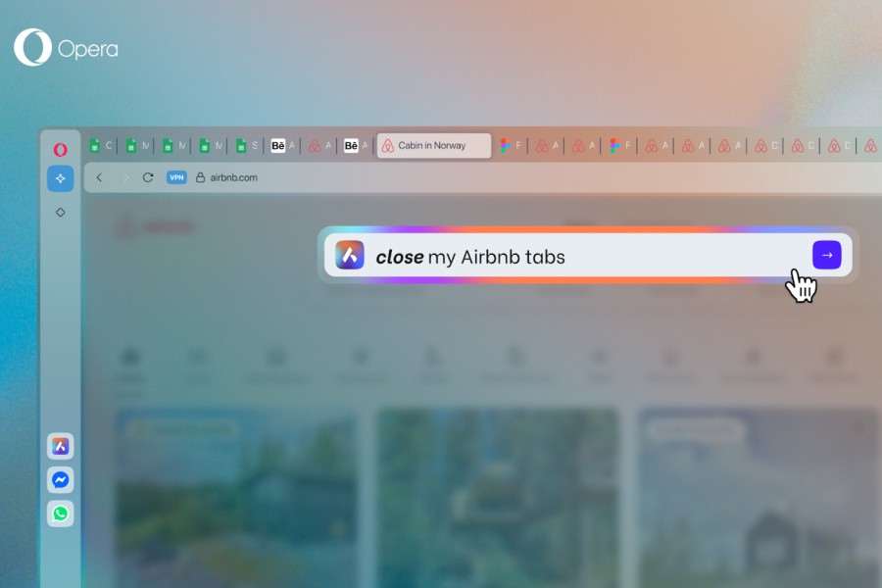Go back to the previous page

99,177
